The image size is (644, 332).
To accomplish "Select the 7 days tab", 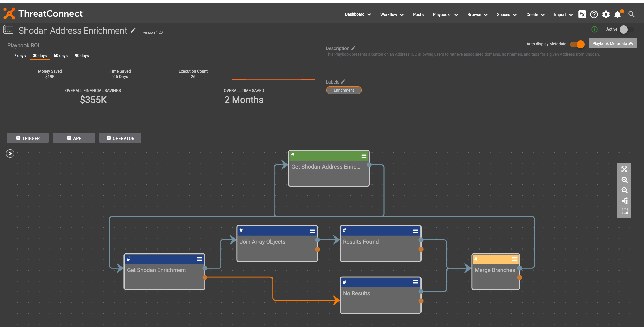I will (20, 56).
